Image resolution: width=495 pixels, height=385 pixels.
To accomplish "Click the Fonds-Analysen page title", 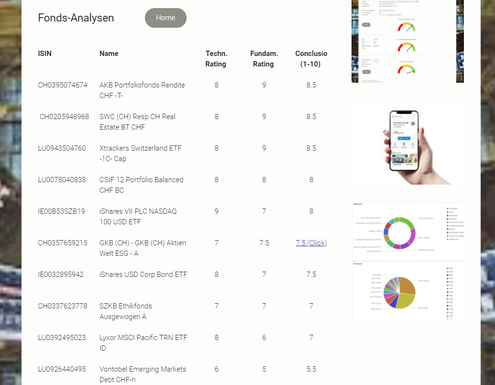I will click(x=76, y=18).
